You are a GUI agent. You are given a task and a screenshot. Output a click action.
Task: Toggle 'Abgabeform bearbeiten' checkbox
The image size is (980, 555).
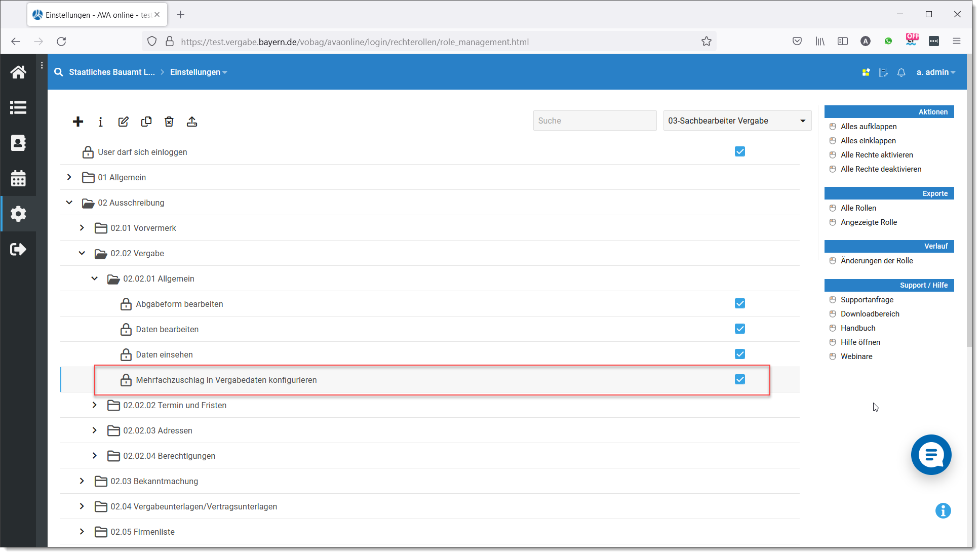tap(740, 303)
